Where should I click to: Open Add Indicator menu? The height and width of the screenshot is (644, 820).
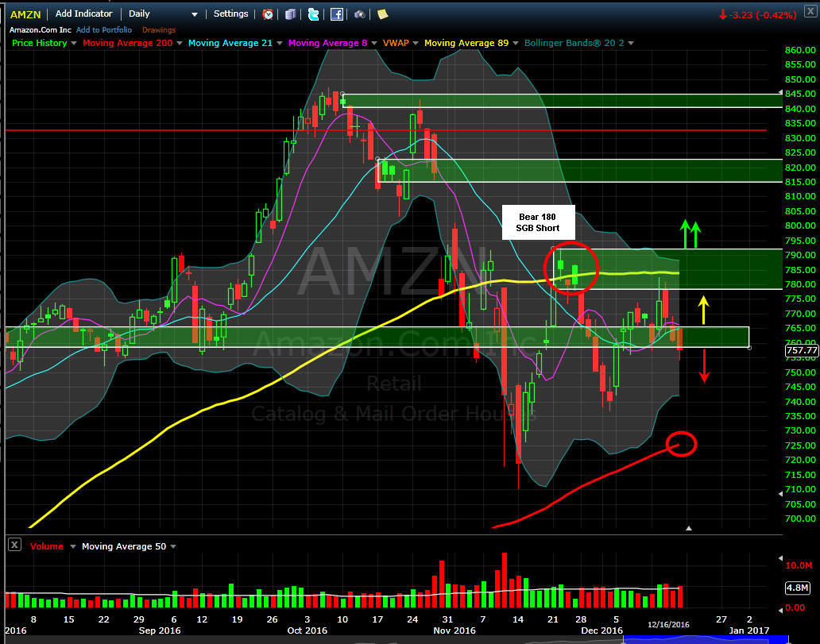coord(83,14)
